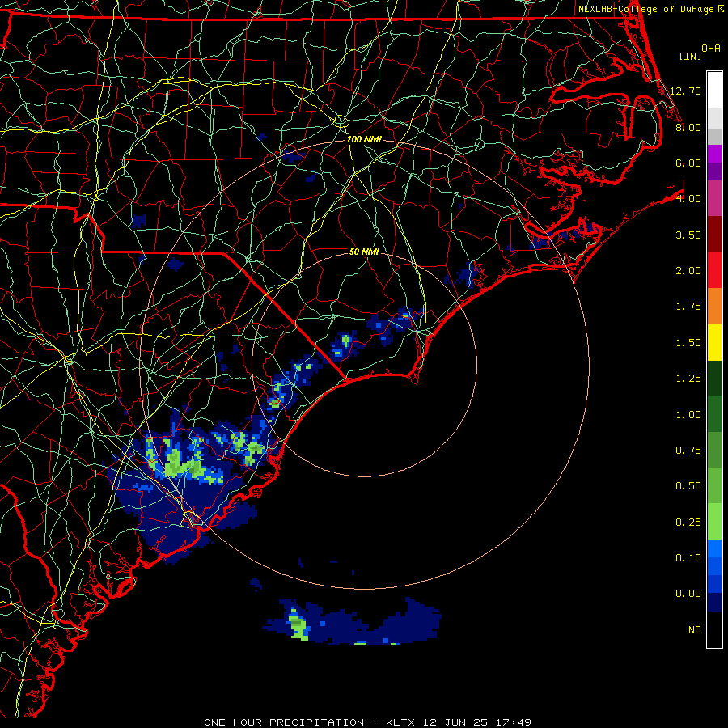The height and width of the screenshot is (728, 728).
Task: Click the 50 NMI range ring label
Action: pyautogui.click(x=364, y=252)
